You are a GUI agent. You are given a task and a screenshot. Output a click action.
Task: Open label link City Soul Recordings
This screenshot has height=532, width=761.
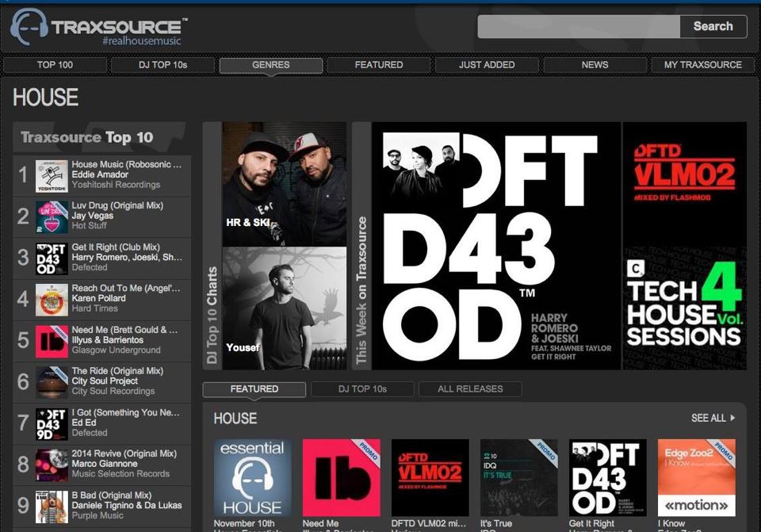click(113, 392)
